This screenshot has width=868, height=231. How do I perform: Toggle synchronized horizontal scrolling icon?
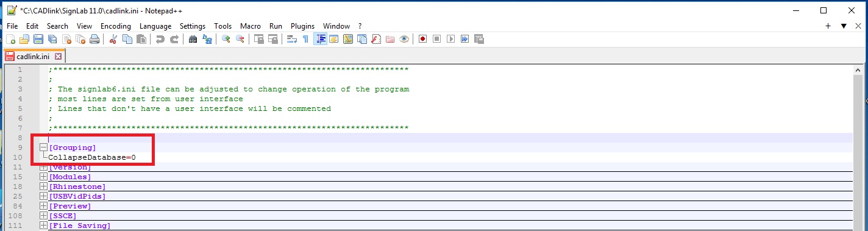pos(272,39)
